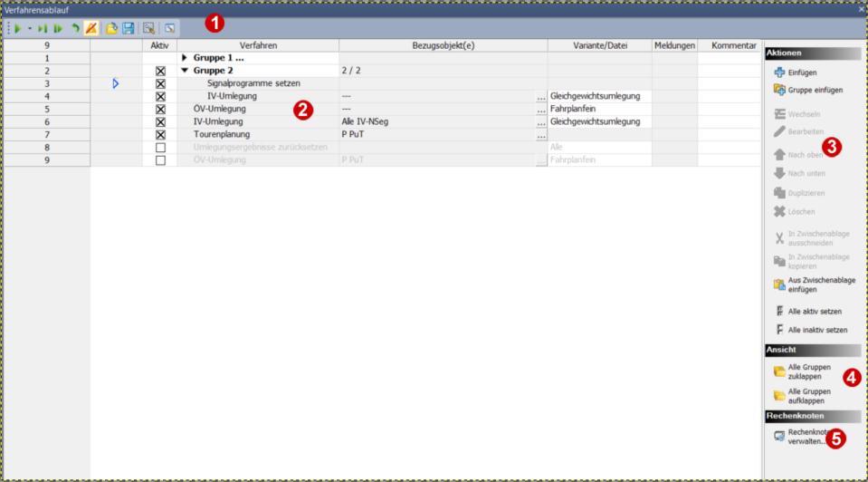Uncheck the Aktiv checkbox for Gruppe 2
This screenshot has width=868, height=482.
coord(160,71)
